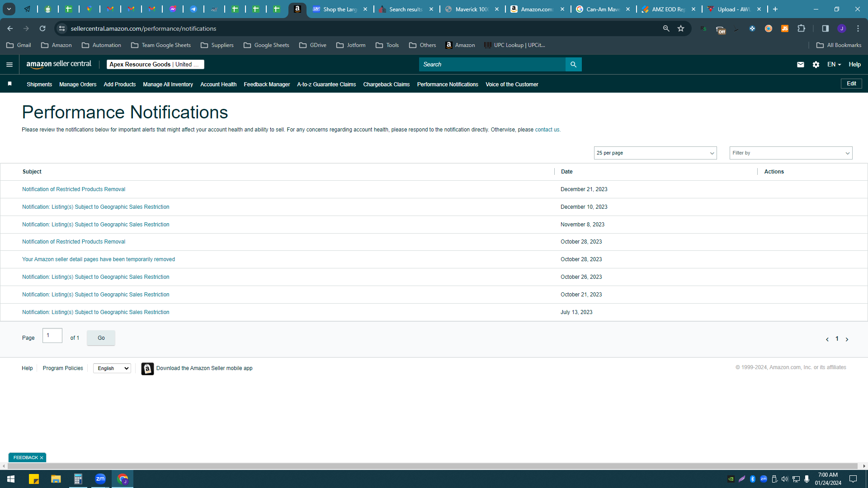Image resolution: width=868 pixels, height=488 pixels.
Task: Open Program Policies footer link
Action: [63, 369]
